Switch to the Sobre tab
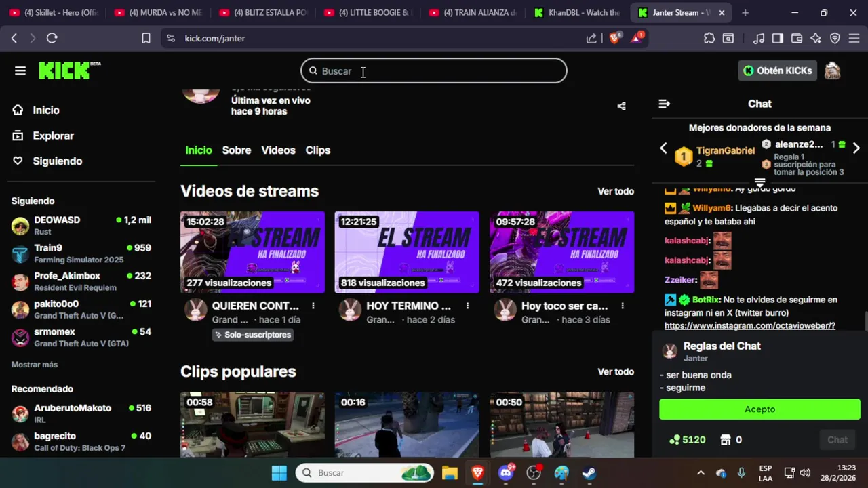868x488 pixels. click(x=237, y=150)
